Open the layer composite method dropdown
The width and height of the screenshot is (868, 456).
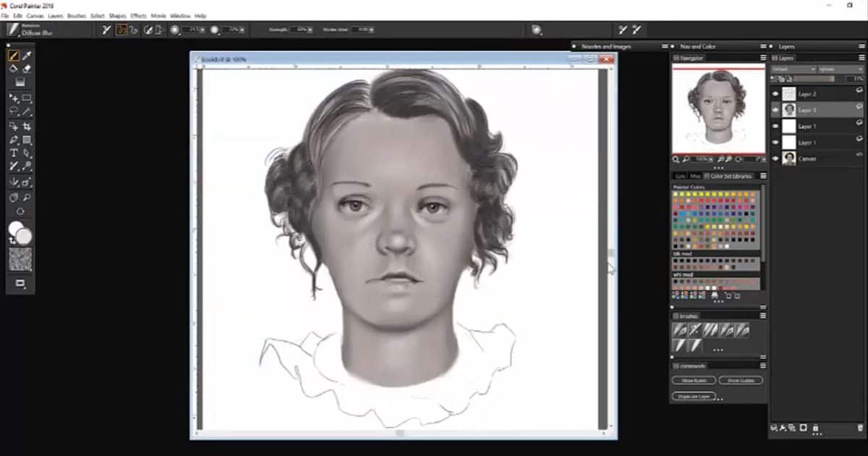click(x=793, y=69)
